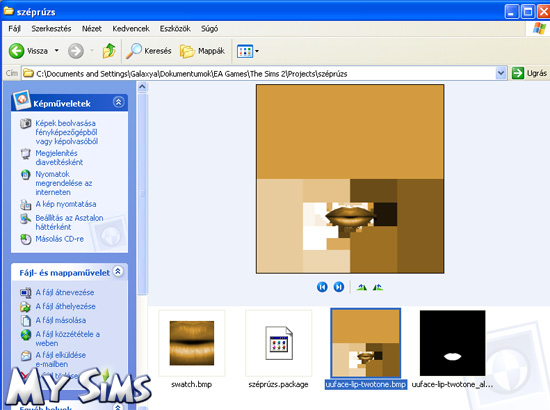
Task: Select the uuface-lip-twotone_al... alpha thumbnail
Action: (x=452, y=343)
